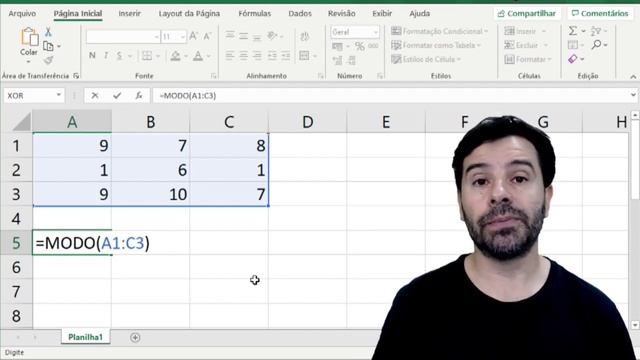Click the Comentários button

[600, 13]
